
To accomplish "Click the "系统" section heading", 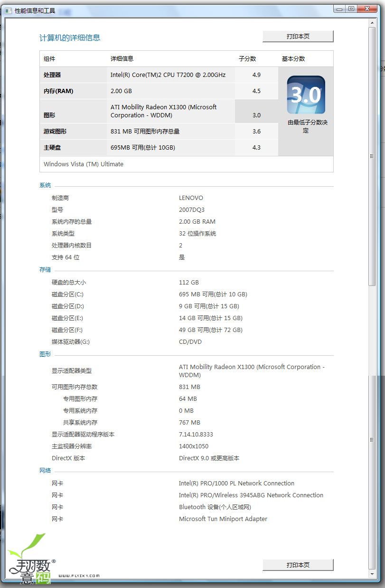I will 45,185.
